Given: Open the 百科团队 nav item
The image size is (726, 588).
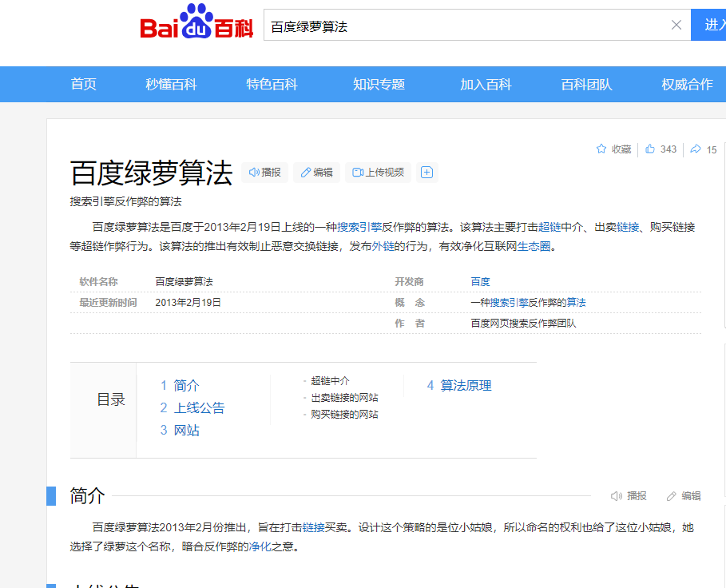Looking at the screenshot, I should [587, 84].
